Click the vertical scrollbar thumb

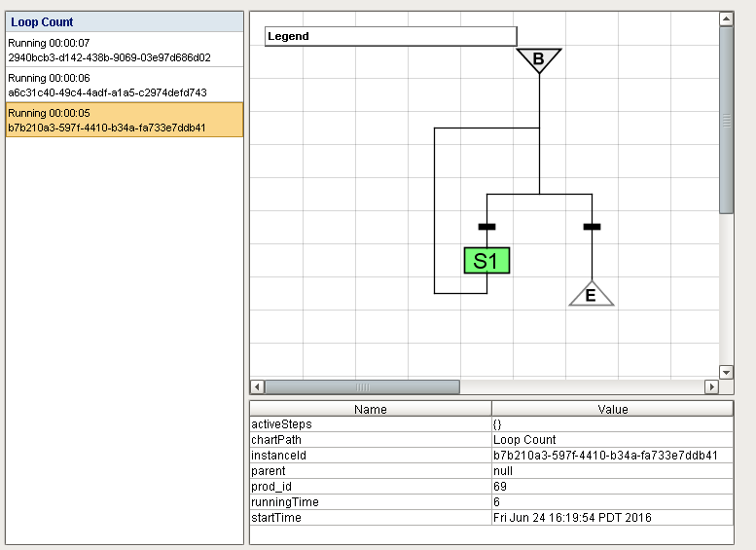[x=726, y=119]
